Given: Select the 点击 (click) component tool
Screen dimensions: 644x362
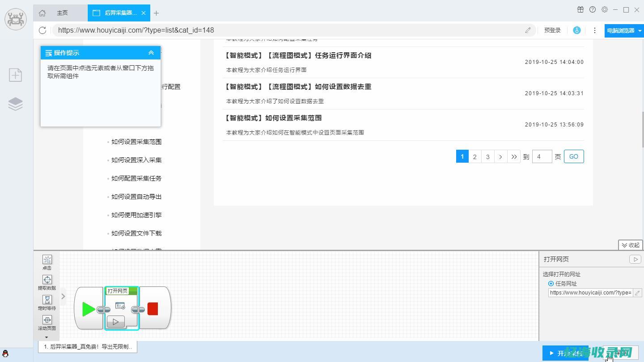Looking at the screenshot, I should tap(47, 262).
